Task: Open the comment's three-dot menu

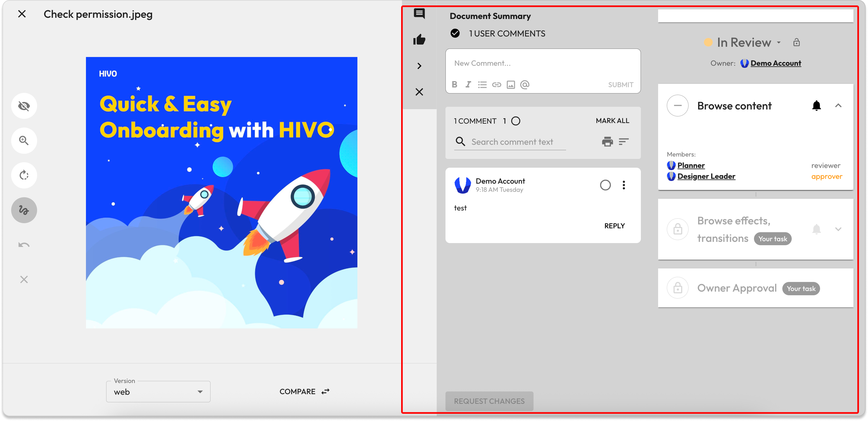Action: point(624,185)
